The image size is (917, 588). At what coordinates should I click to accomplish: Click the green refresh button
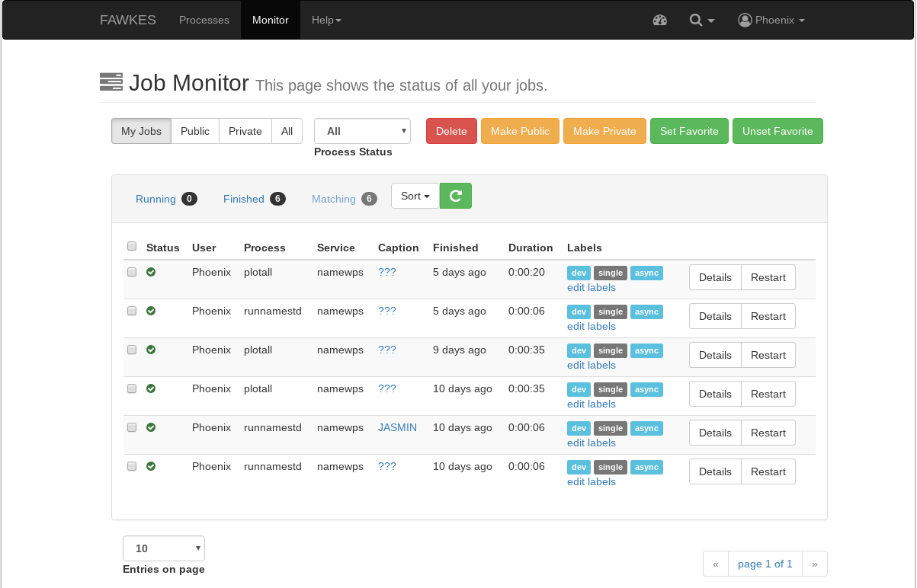pos(456,196)
